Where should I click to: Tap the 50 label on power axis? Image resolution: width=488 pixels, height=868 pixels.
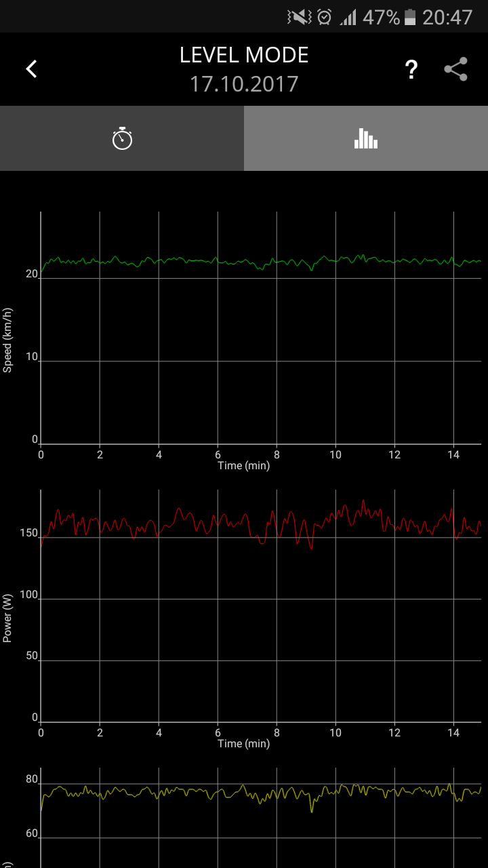(32, 656)
